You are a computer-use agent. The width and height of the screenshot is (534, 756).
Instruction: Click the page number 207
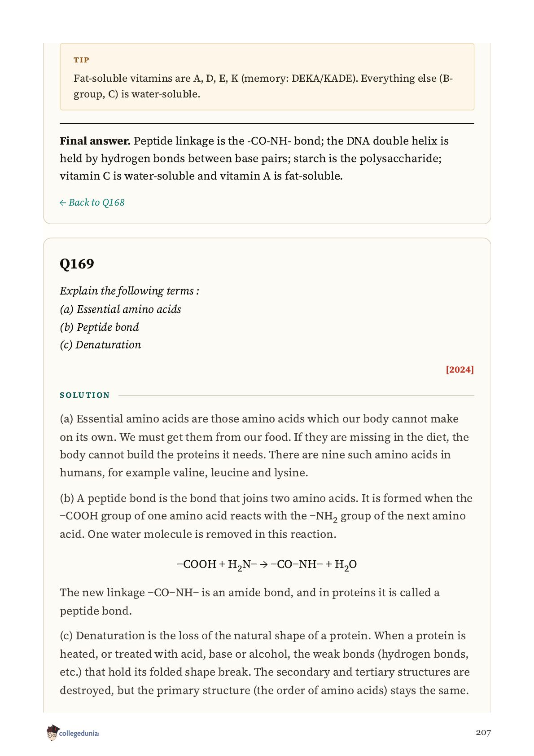point(483,733)
